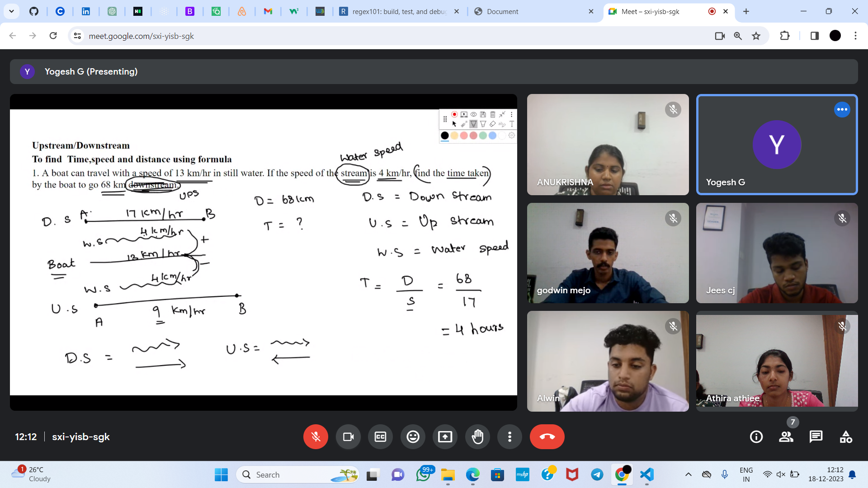Click the trash icon to clear annotations
The width and height of the screenshot is (868, 488).
[x=493, y=114]
